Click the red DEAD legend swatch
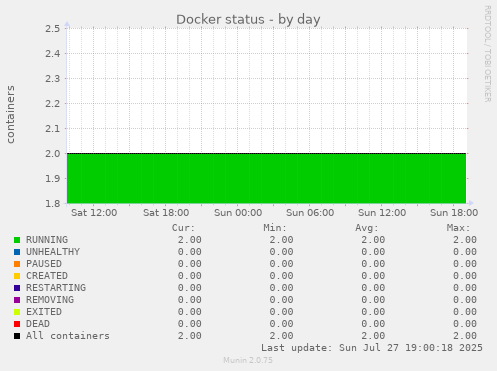This screenshot has width=497, height=371. (x=17, y=324)
